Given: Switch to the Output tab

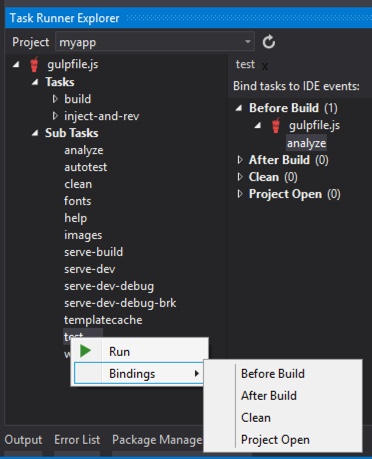Looking at the screenshot, I should click(23, 440).
